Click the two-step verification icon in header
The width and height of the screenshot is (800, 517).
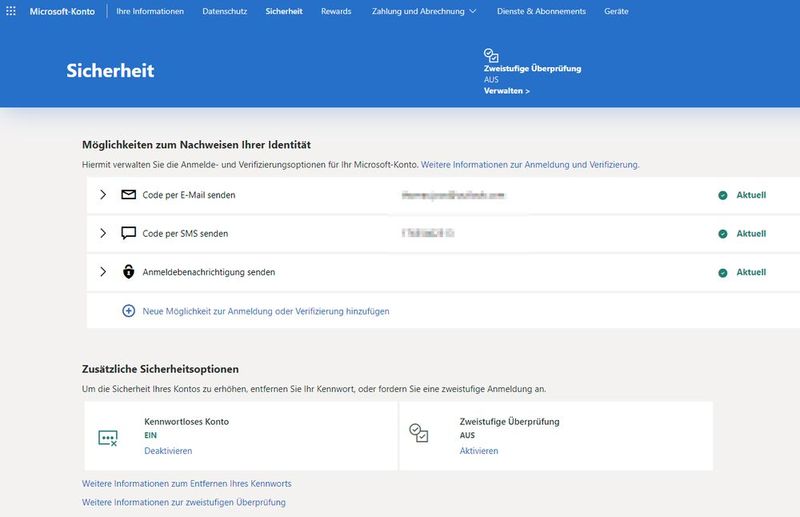coord(491,55)
